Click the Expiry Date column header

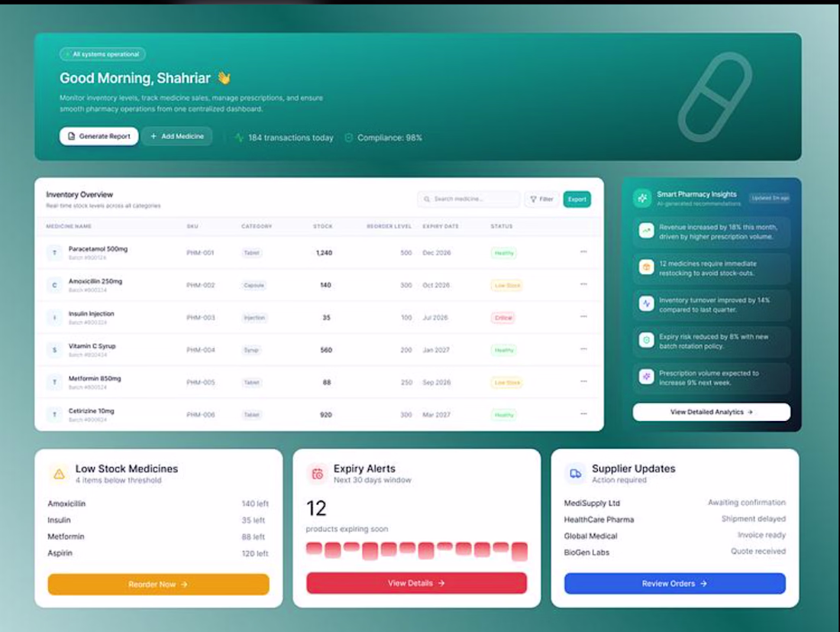click(x=441, y=226)
